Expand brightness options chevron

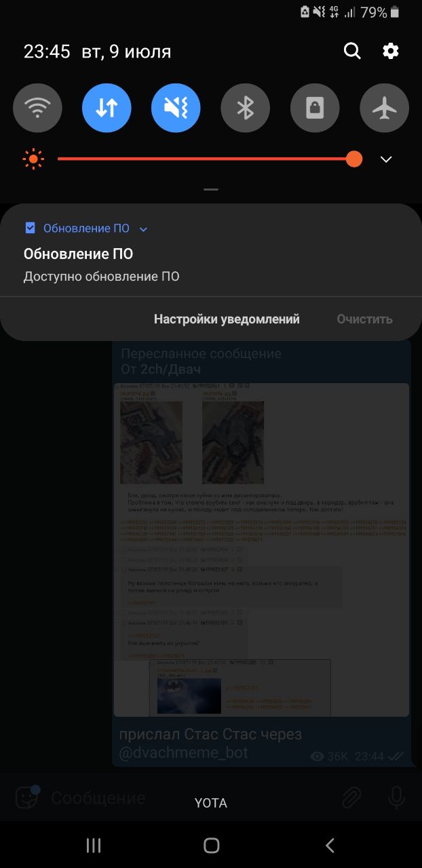pyautogui.click(x=386, y=159)
